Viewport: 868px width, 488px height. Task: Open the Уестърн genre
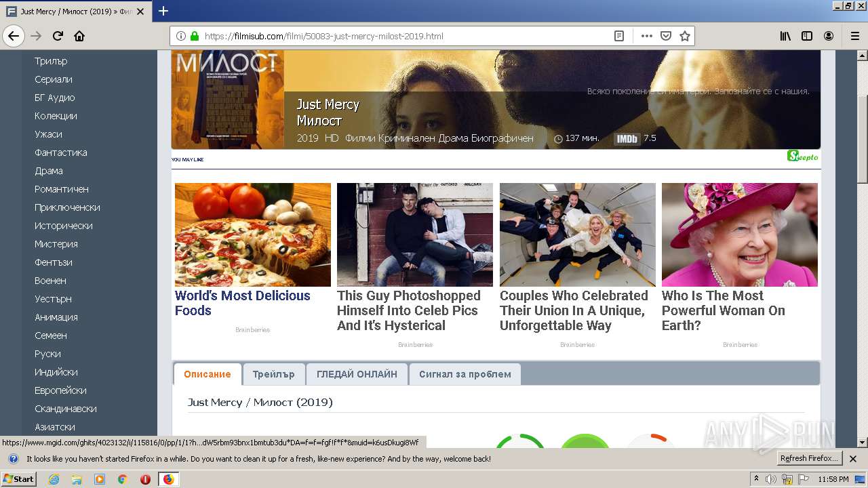53,299
